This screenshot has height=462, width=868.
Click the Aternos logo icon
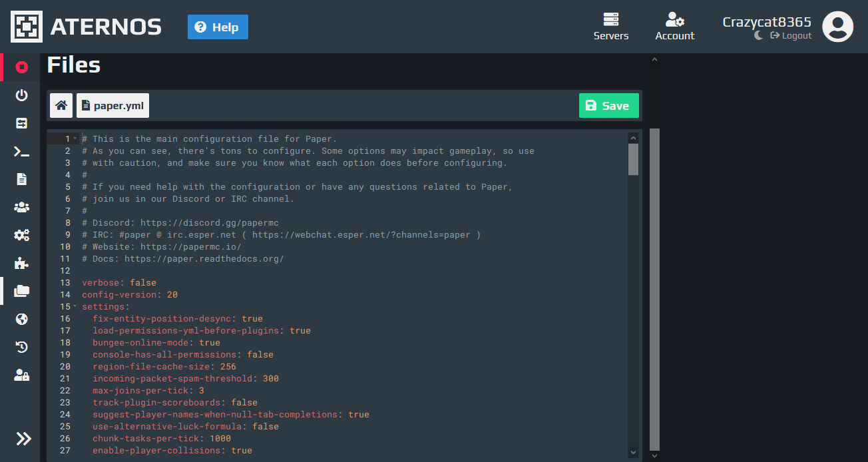[27, 27]
